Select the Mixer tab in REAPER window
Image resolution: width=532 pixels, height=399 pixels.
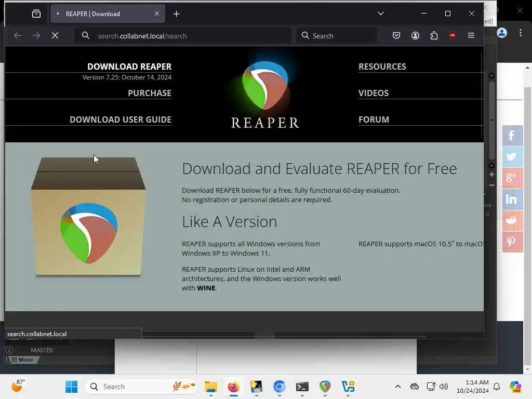[x=23, y=360]
